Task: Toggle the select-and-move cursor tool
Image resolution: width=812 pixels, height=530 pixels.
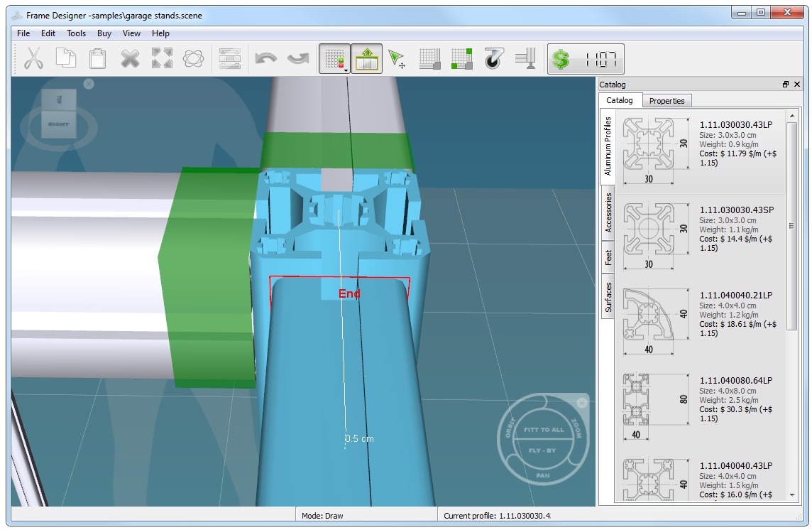Action: pos(396,59)
